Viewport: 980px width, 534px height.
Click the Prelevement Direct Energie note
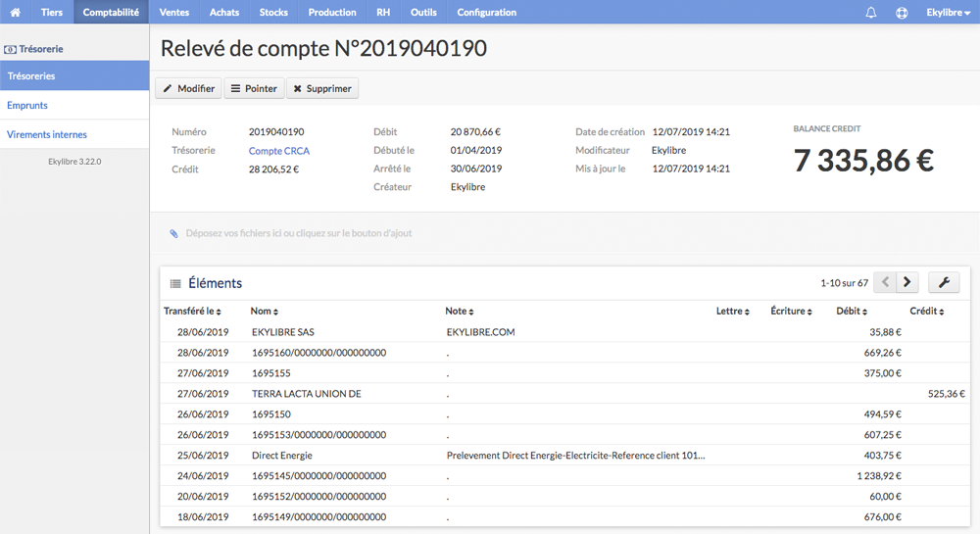pos(575,456)
